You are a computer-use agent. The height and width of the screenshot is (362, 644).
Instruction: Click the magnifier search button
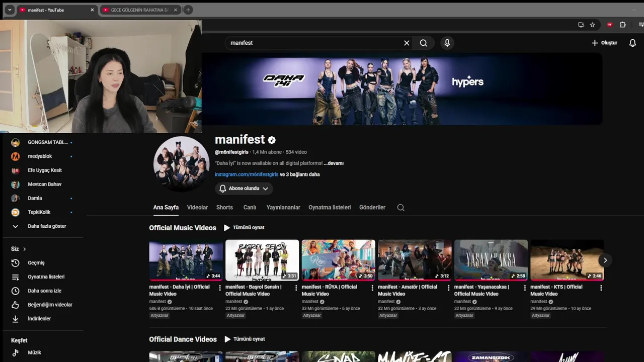(424, 43)
